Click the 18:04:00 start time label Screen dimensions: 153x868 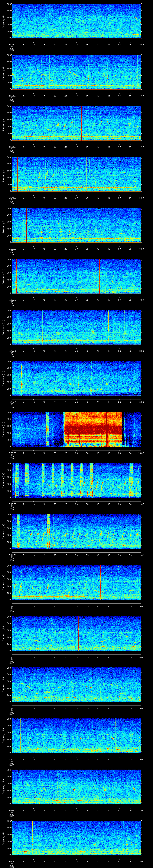(12, 198)
